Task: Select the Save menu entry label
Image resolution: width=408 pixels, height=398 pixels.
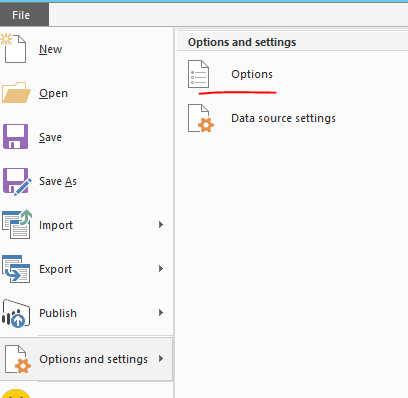Action: (50, 137)
